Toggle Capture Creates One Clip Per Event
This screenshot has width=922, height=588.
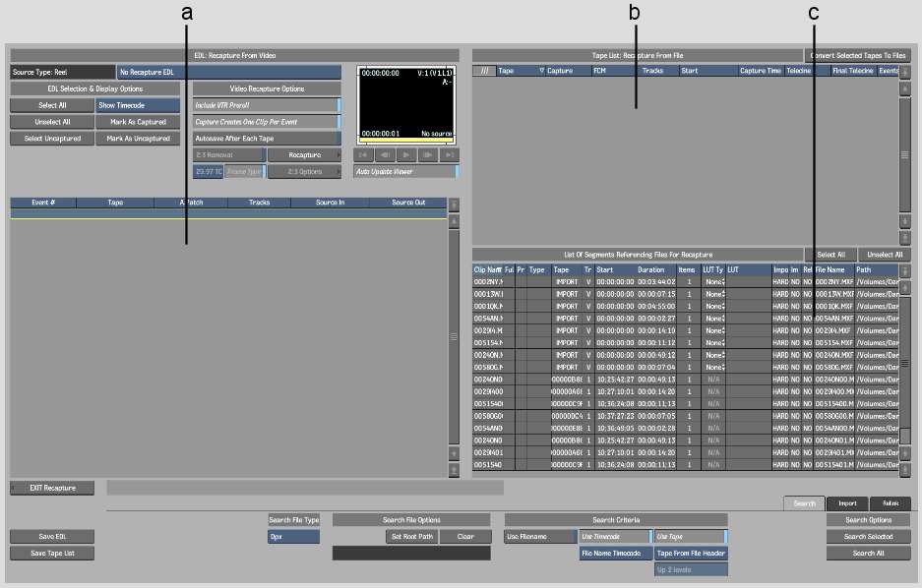tap(266, 122)
